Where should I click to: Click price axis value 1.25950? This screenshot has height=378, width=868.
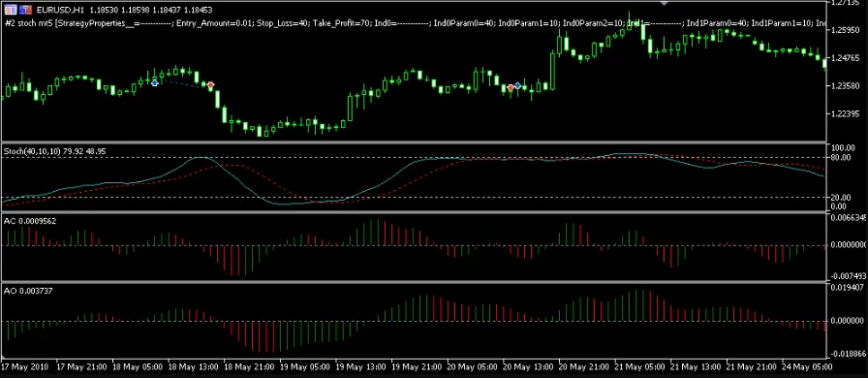847,30
